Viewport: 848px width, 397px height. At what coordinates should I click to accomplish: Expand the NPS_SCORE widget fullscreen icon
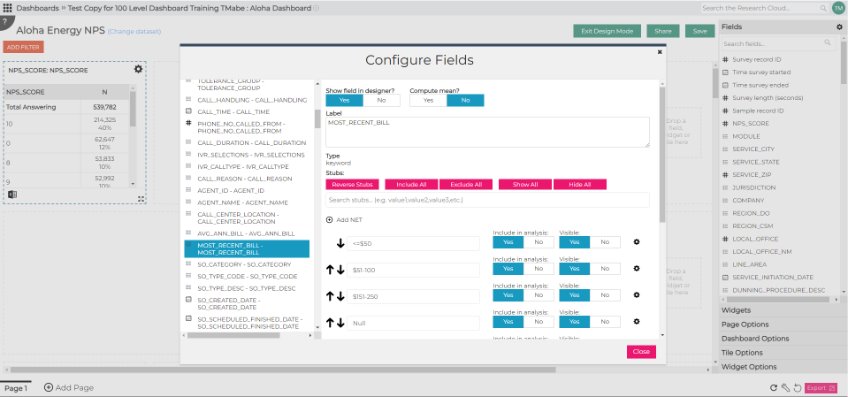(x=141, y=199)
